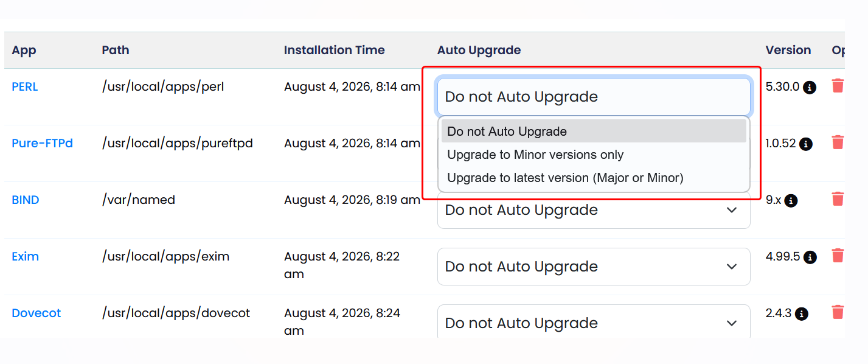
Task: Open the Dovecot Auto Upgrade dropdown
Action: [594, 321]
